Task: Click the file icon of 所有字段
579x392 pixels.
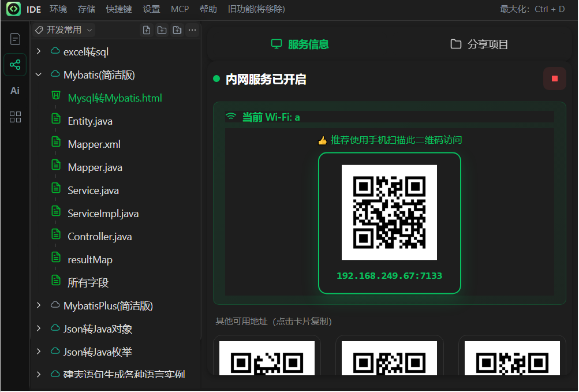Action: (x=56, y=280)
